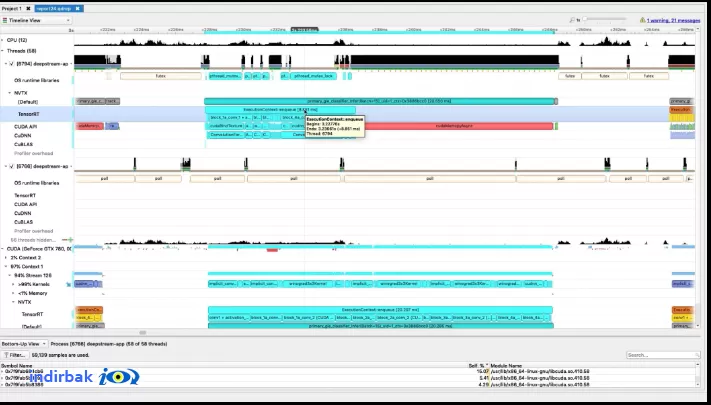Image resolution: width=711 pixels, height=405 pixels.
Task: Select the libcuda module cell at 5.41%
Action: 540,378
